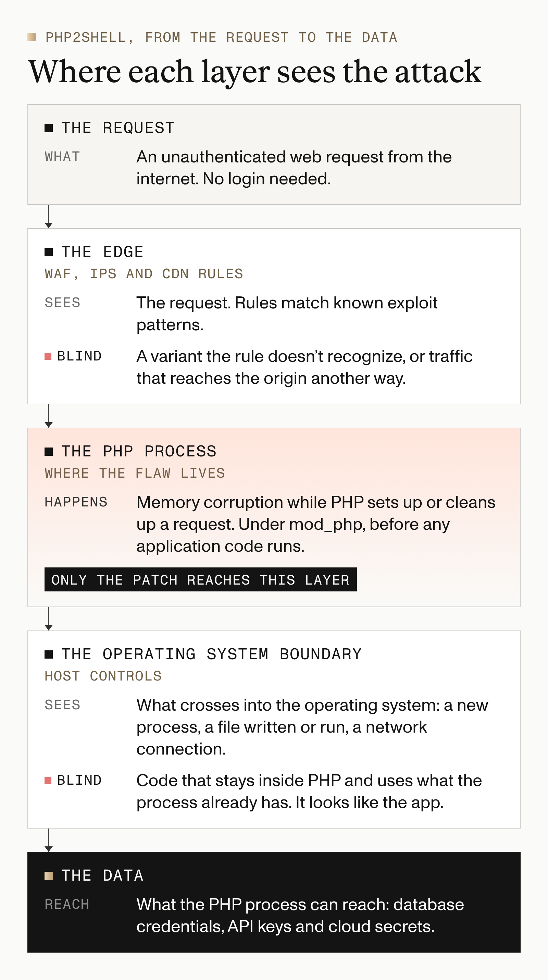Click the text 'An unauthenticated web request from the internet'
Image resolution: width=548 pixels, height=980 pixels.
pyautogui.click(x=294, y=168)
